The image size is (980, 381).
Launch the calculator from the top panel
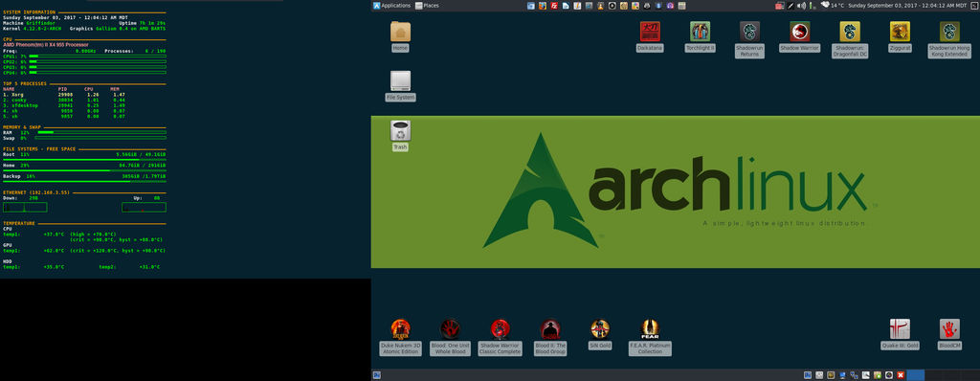point(681,6)
